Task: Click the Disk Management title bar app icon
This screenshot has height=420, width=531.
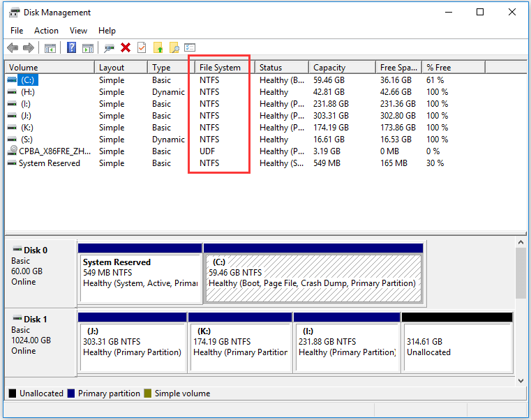Action: [x=15, y=13]
